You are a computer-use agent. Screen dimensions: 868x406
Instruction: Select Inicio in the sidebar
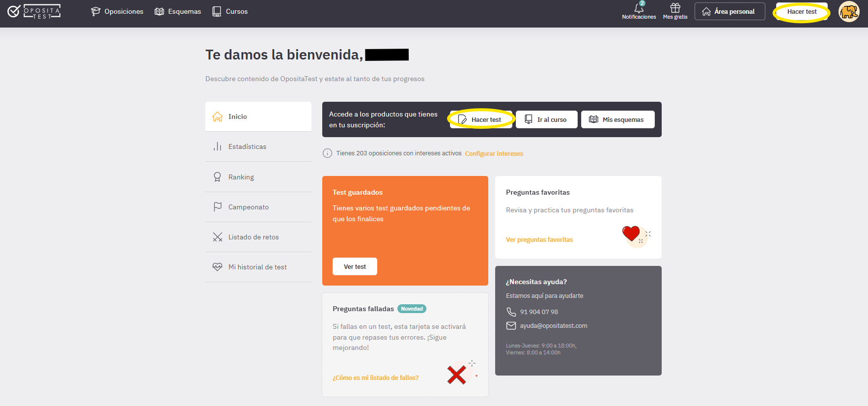(258, 116)
